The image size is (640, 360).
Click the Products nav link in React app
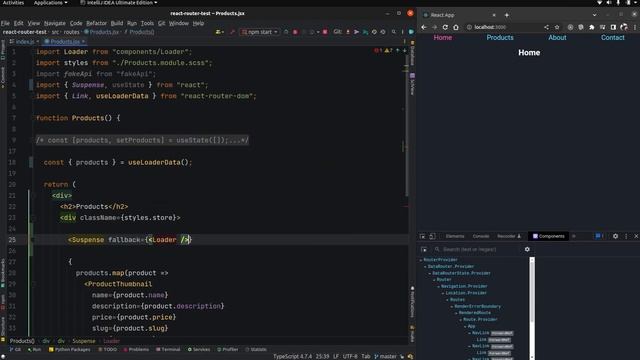[500, 38]
